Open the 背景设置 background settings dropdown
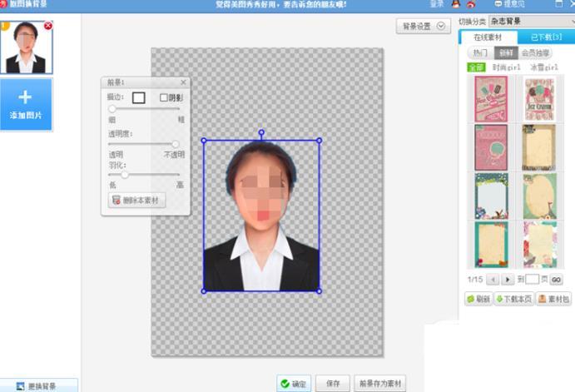Viewport: 575px width, 392px height. pyautogui.click(x=424, y=26)
